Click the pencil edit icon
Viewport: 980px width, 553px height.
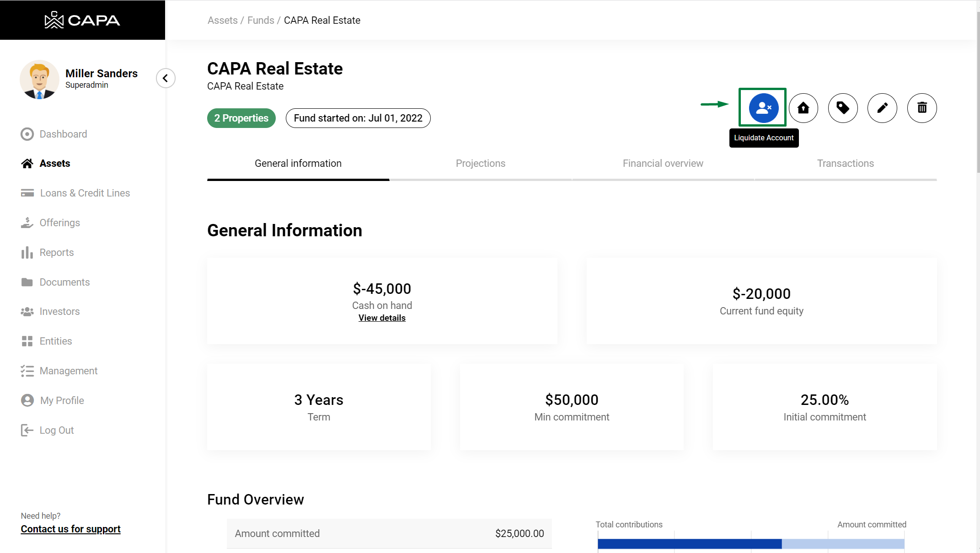tap(882, 108)
